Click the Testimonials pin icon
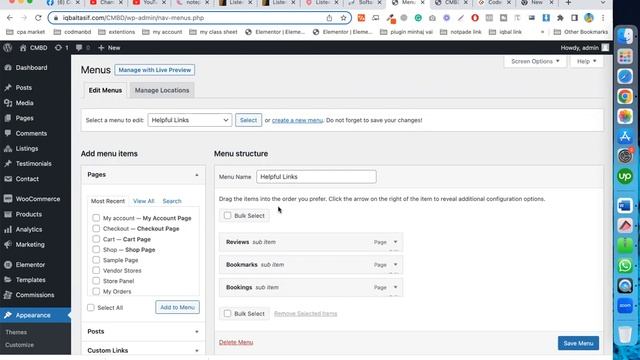The image size is (640, 360). pyautogui.click(x=8, y=164)
